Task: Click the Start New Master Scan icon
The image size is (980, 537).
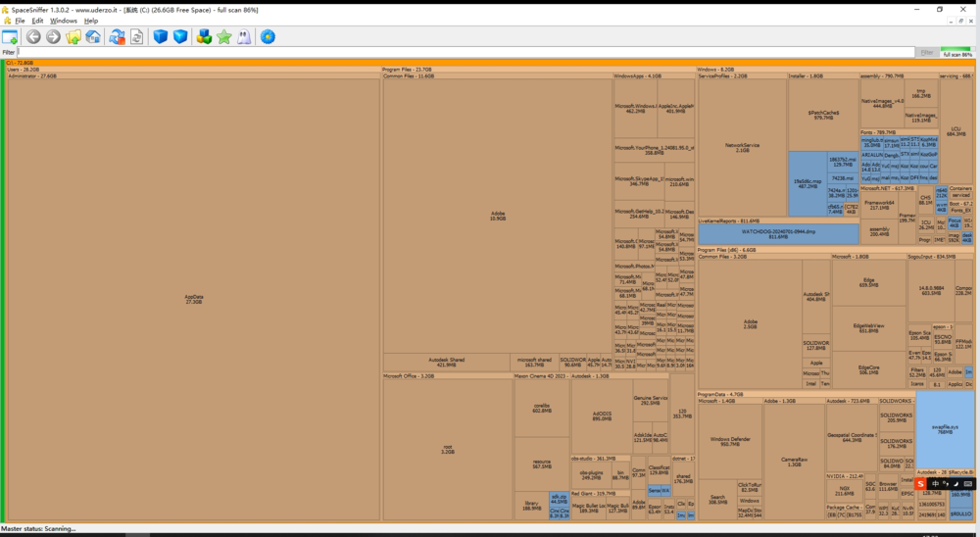Action: pyautogui.click(x=117, y=37)
